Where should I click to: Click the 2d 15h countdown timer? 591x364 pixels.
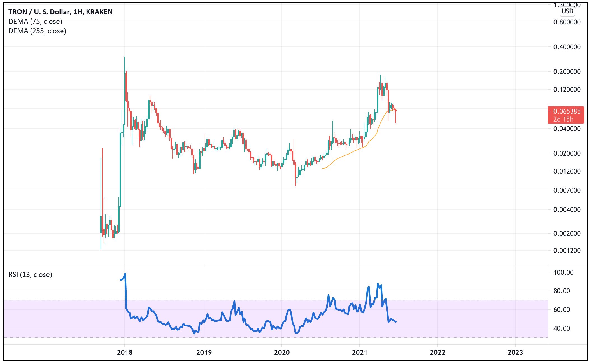[x=563, y=119]
